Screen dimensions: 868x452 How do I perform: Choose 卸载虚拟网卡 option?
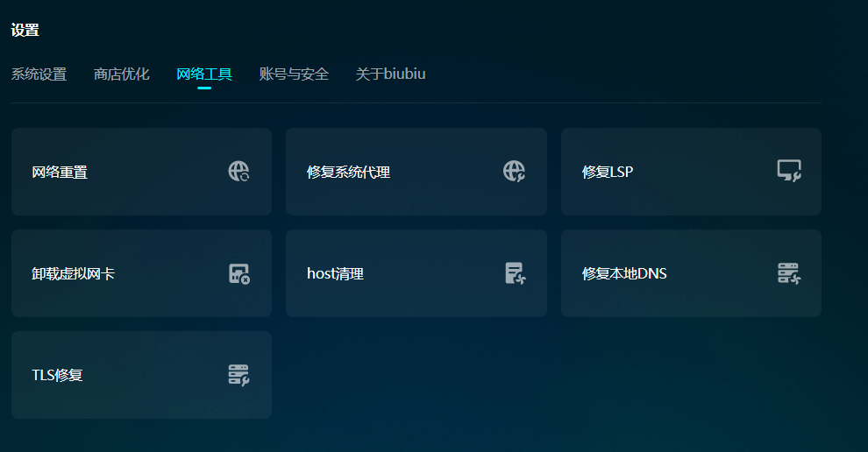coord(141,273)
